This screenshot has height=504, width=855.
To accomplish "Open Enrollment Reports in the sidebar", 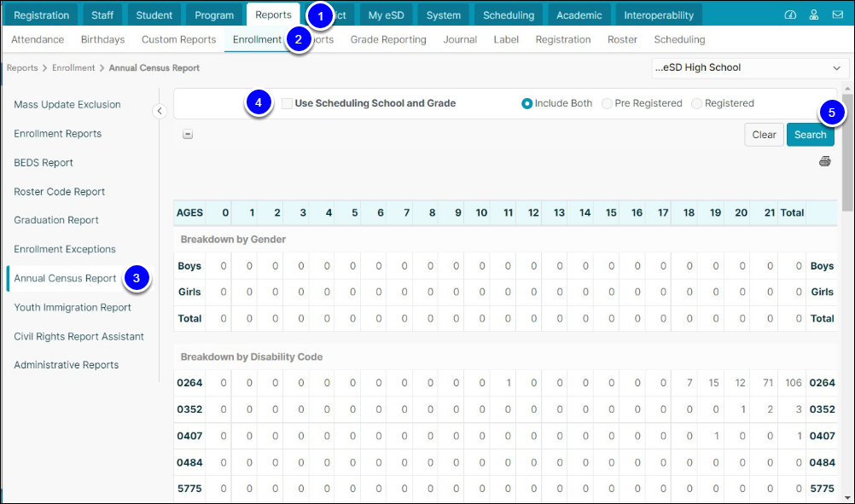I will coord(58,134).
